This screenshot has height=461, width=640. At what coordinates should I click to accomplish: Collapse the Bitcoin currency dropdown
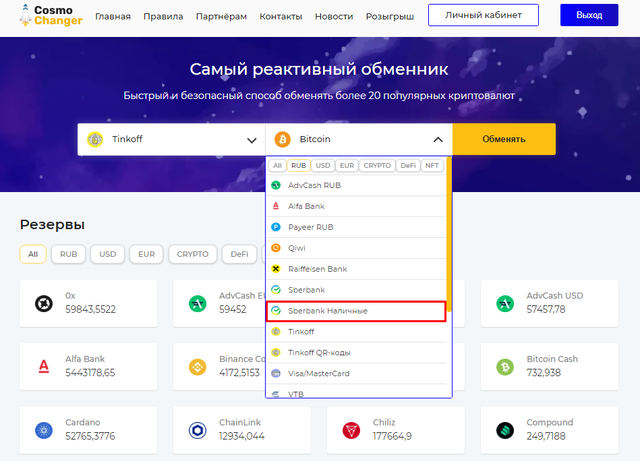pyautogui.click(x=438, y=140)
